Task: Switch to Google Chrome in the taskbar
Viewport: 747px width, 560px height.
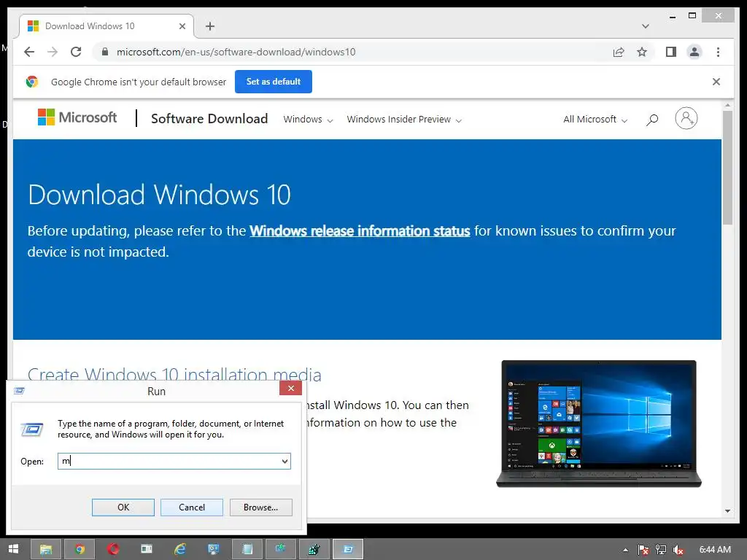Action: (80, 549)
